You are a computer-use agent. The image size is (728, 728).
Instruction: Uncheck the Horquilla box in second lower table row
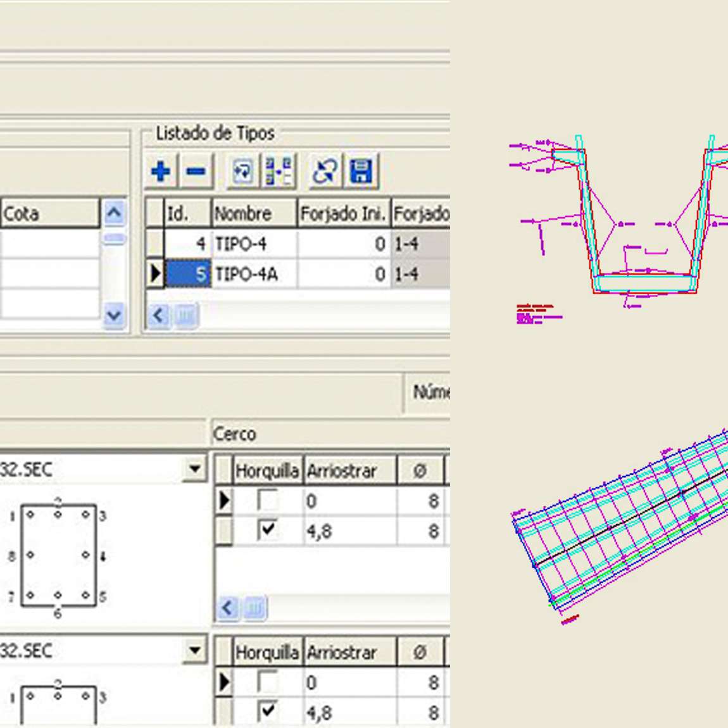[268, 711]
